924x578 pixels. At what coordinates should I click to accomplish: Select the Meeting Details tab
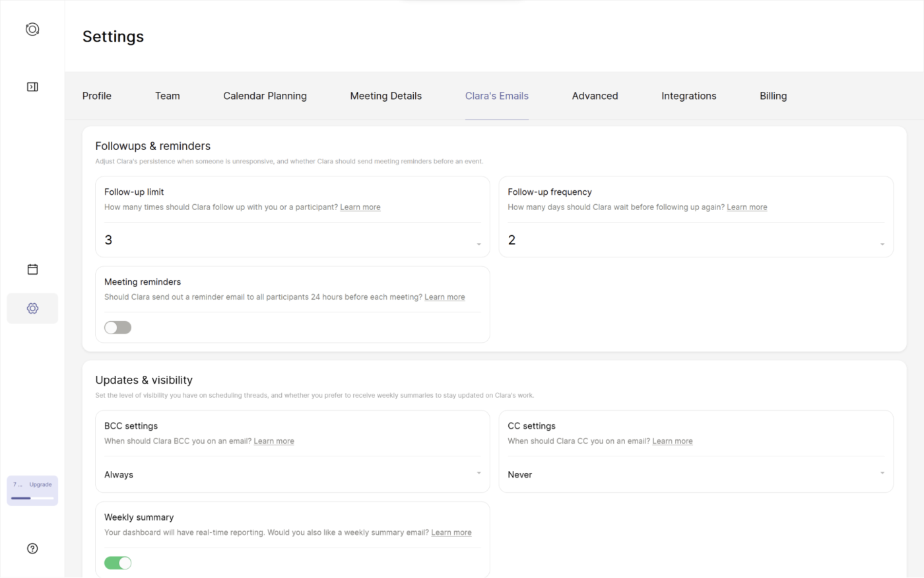[x=385, y=96]
